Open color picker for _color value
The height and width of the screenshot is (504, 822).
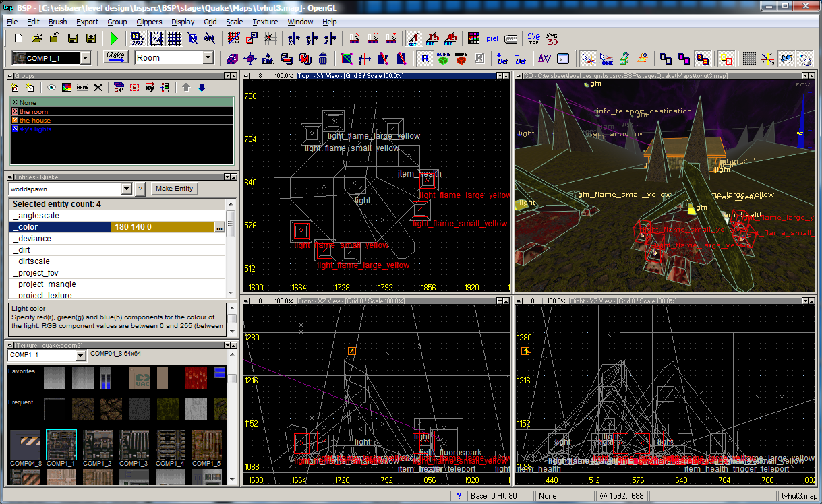point(219,228)
